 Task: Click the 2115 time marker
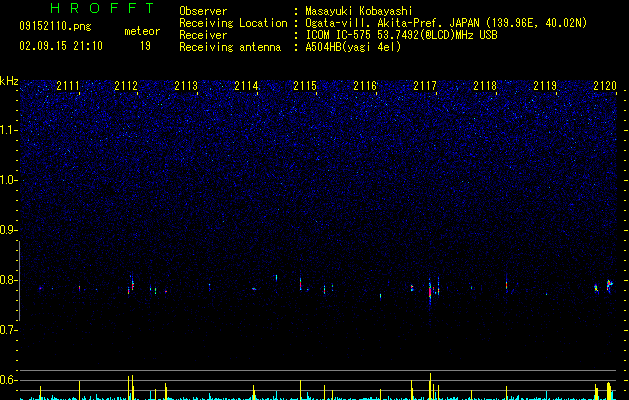click(x=305, y=86)
